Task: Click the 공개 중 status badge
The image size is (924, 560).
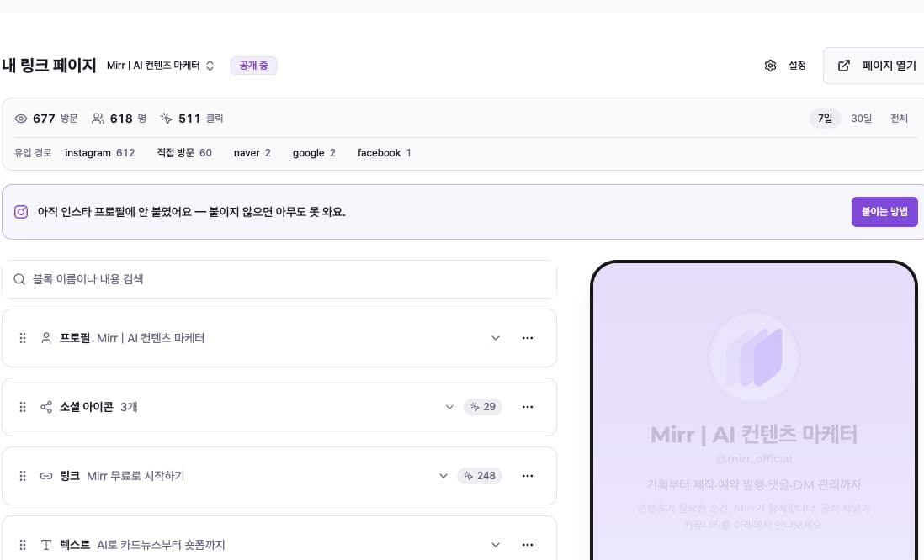Action: click(x=253, y=66)
